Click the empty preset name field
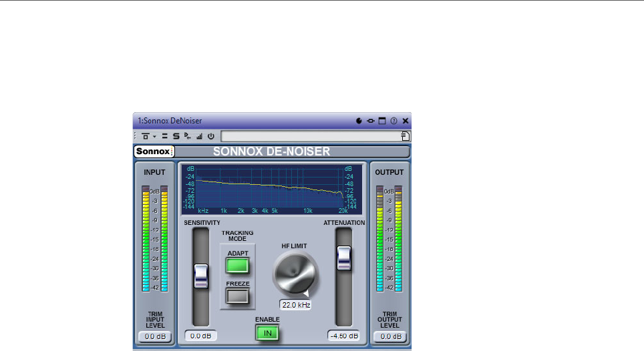 click(x=311, y=136)
